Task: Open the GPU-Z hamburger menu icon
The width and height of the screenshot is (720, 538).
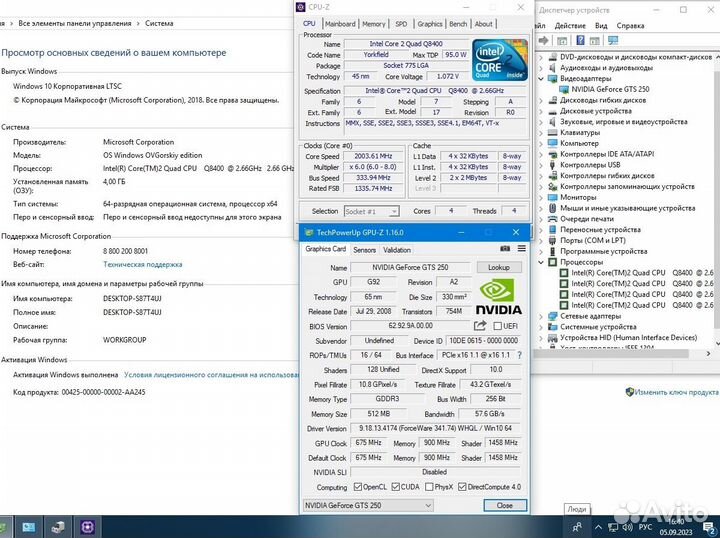Action: tap(522, 249)
